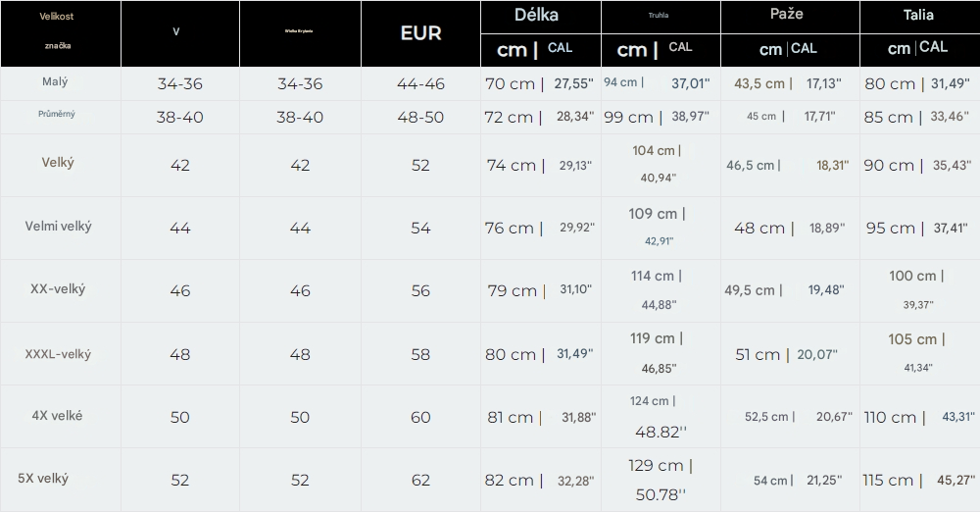Select the Malý size row label
This screenshot has height=513, width=980.
57,82
